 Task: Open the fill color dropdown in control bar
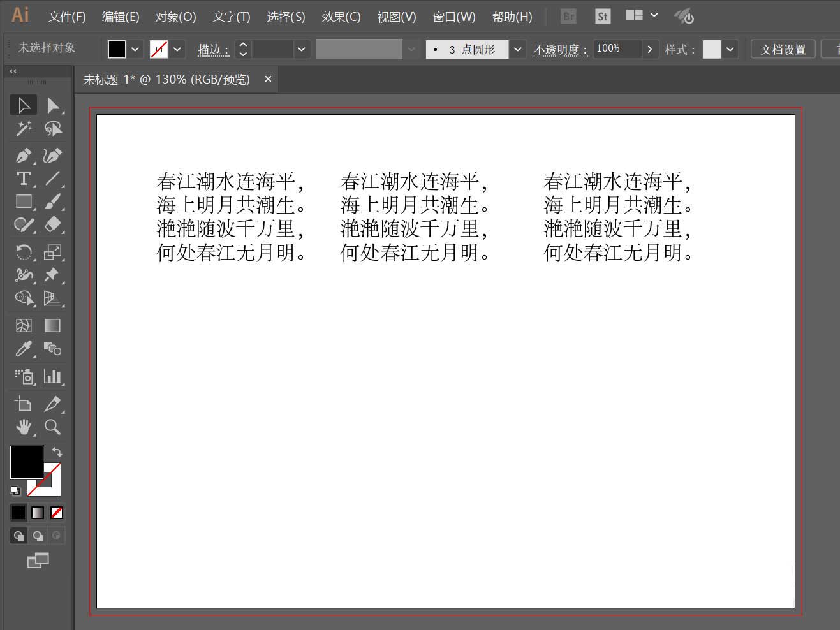135,49
